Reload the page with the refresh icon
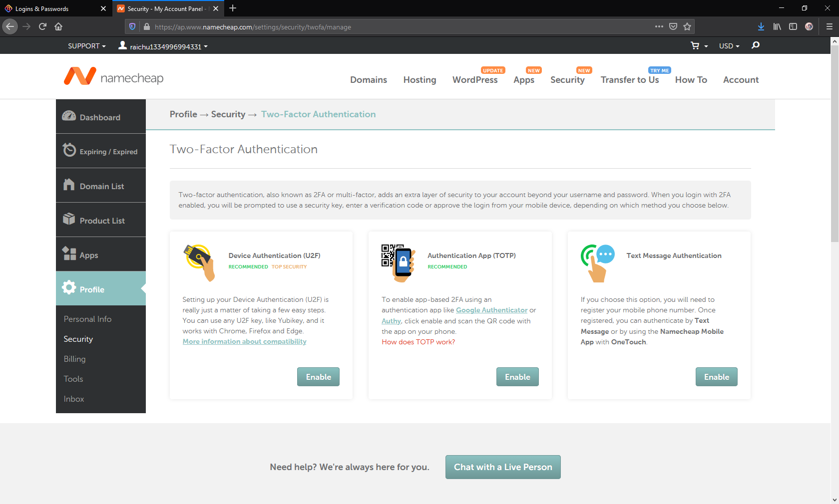Screen dimensions: 839x504 click(x=42, y=26)
